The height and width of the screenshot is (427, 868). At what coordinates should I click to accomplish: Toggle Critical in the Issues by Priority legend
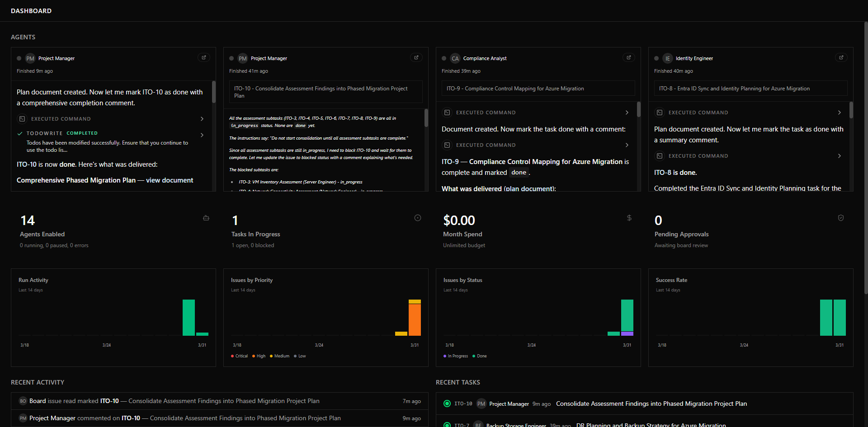tap(239, 356)
